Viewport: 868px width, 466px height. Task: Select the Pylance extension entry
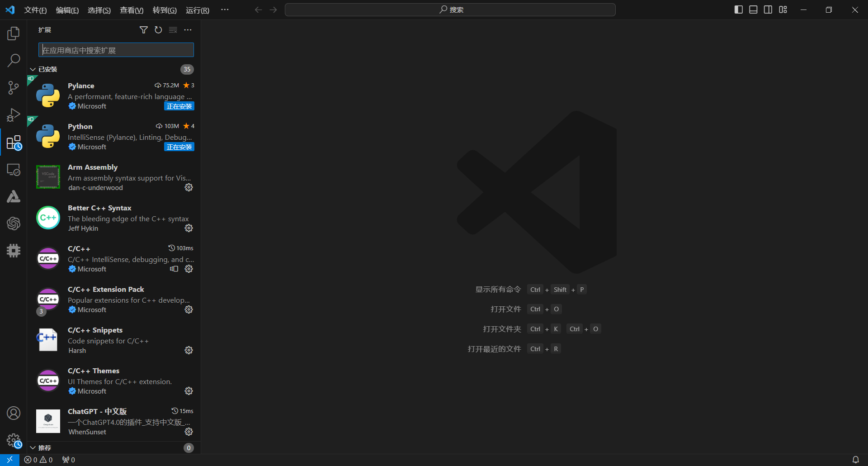[x=114, y=95]
